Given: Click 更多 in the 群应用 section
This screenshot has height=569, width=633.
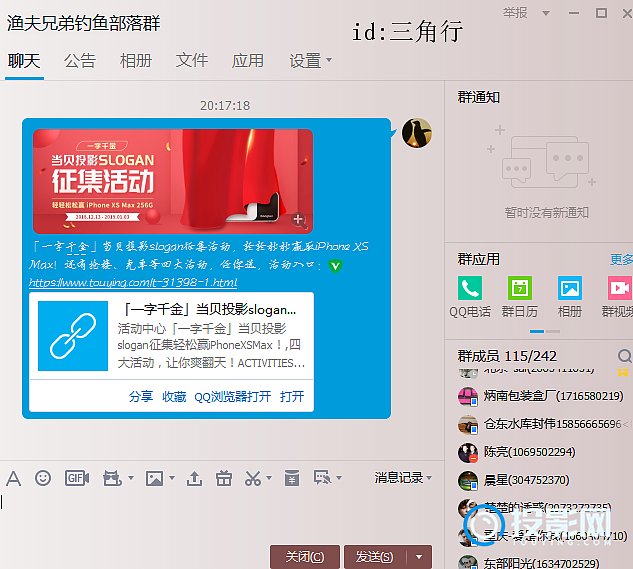Looking at the screenshot, I should (621, 259).
